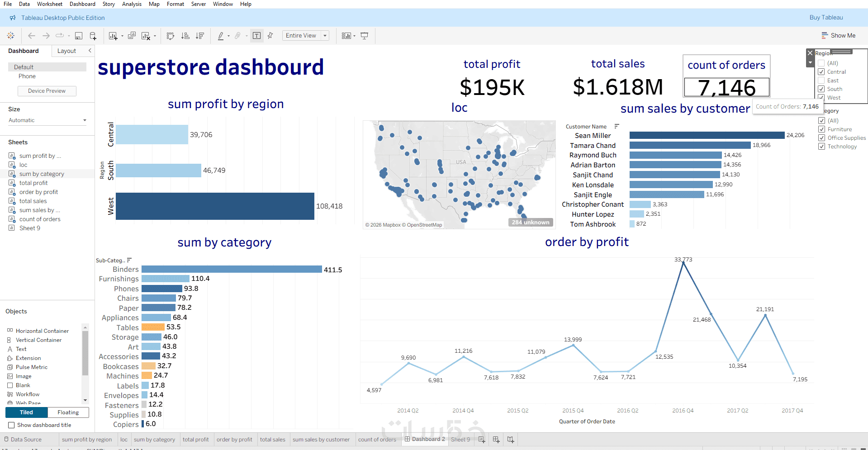
Task: Click the Highlight pen toolbar icon
Action: (221, 36)
